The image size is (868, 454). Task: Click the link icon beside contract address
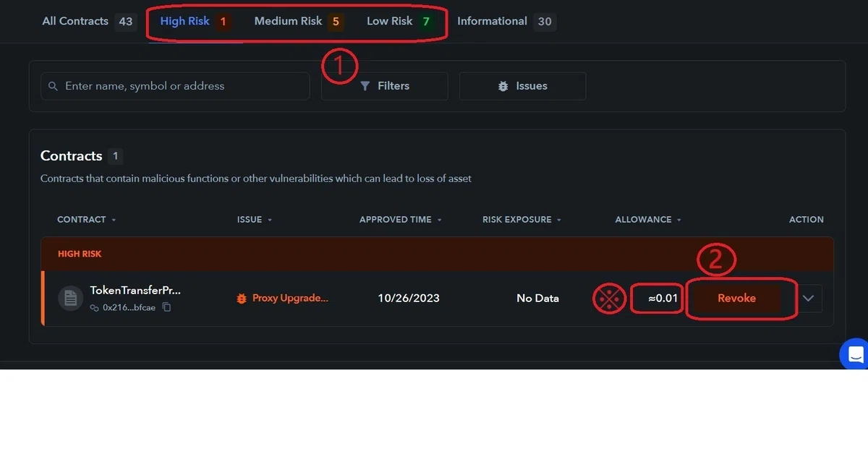pyautogui.click(x=94, y=307)
